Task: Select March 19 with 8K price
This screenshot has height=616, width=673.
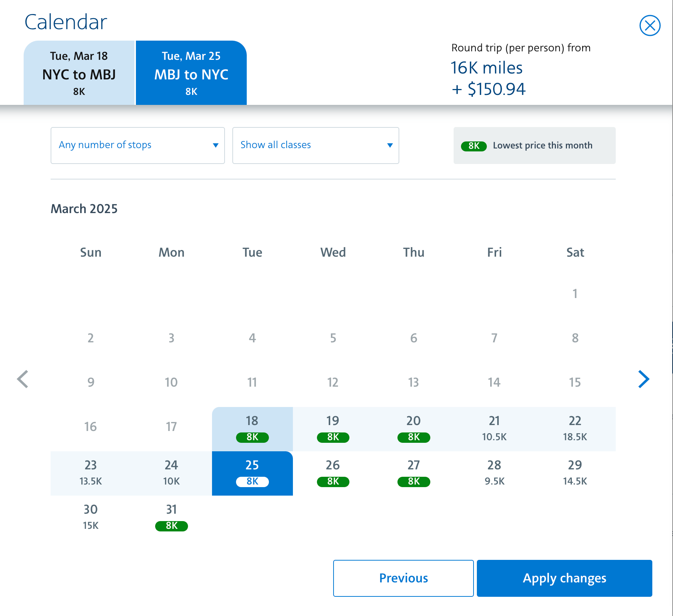Action: coord(333,429)
